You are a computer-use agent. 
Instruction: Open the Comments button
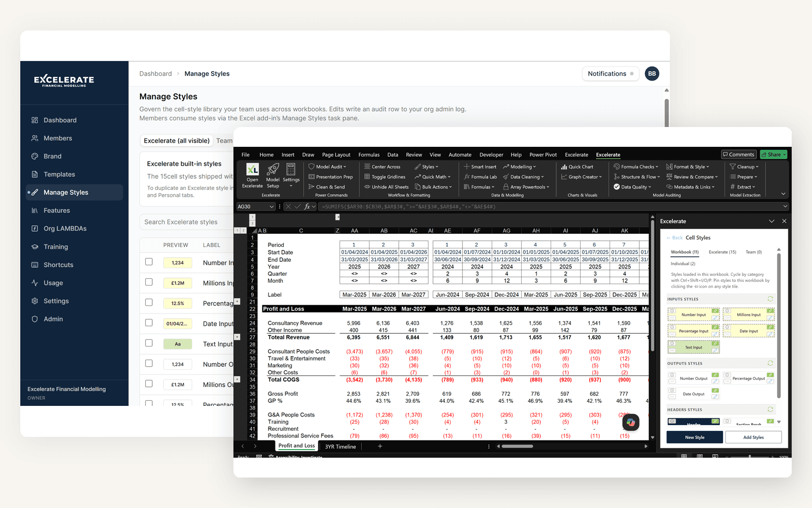tap(739, 154)
